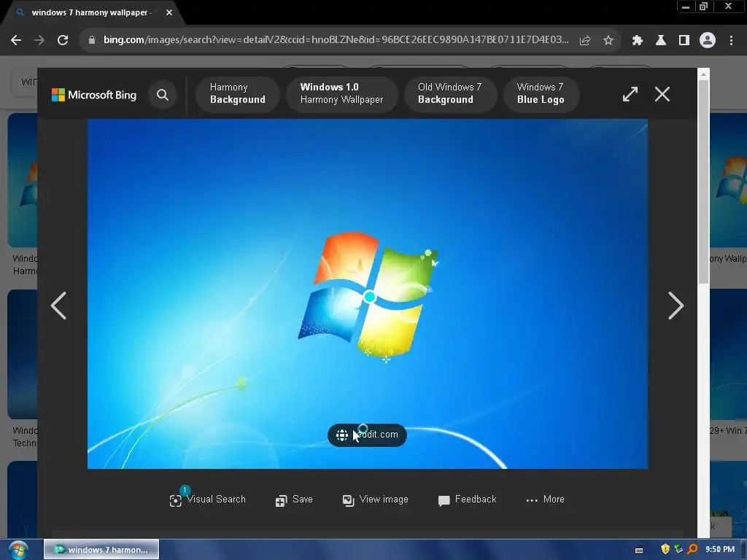Open the Chrome three-dot menu
Image resolution: width=747 pixels, height=560 pixels.
point(731,41)
